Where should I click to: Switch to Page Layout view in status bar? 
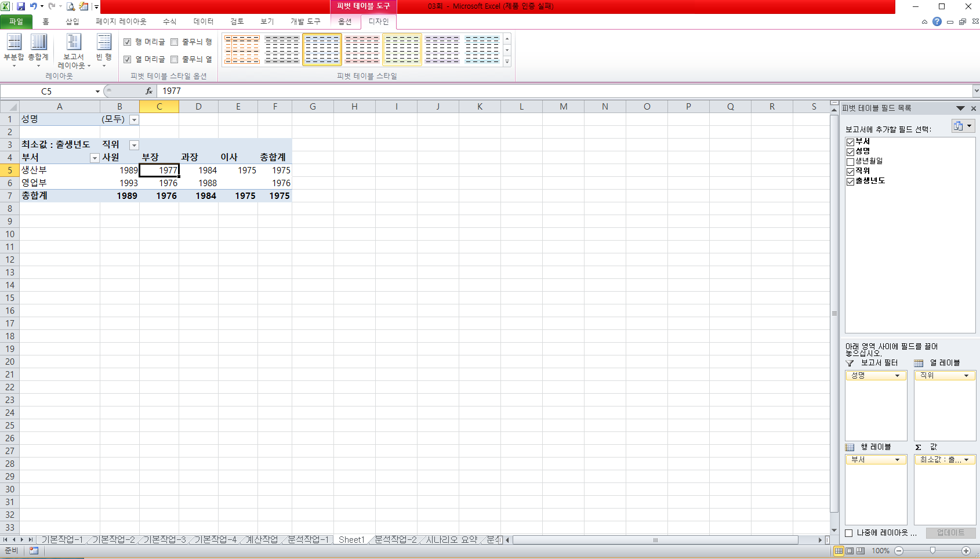pos(850,550)
